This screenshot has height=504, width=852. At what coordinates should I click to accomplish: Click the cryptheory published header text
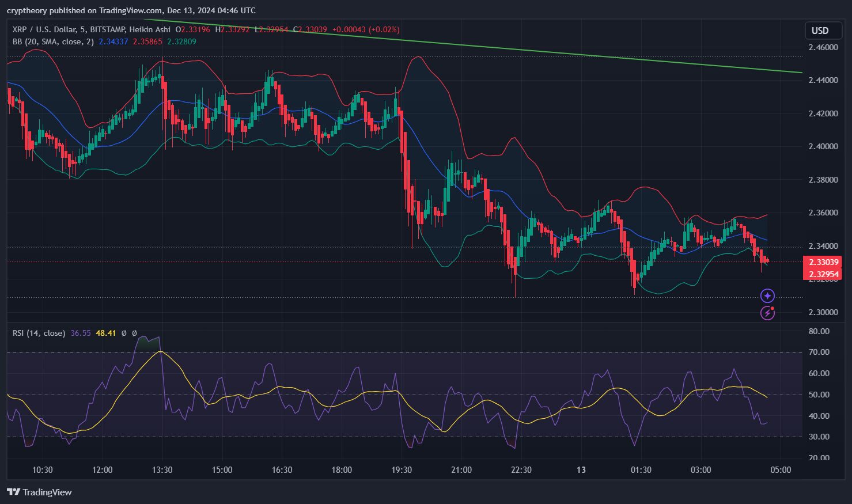point(131,10)
